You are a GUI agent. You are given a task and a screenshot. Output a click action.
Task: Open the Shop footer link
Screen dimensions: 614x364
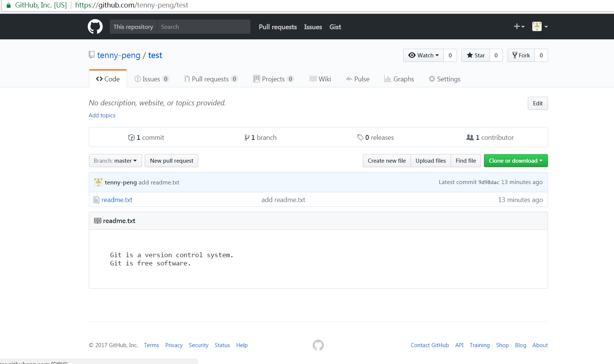pyautogui.click(x=502, y=345)
